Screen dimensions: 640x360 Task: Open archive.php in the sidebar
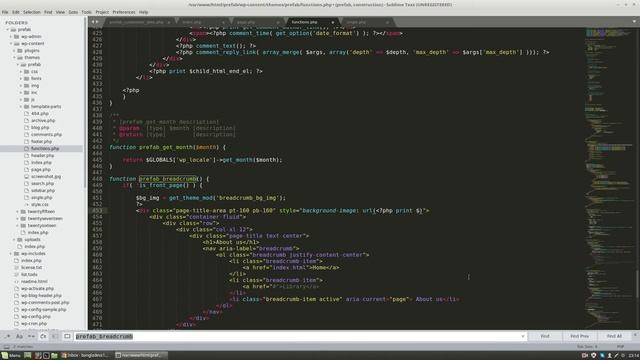[x=43, y=120]
